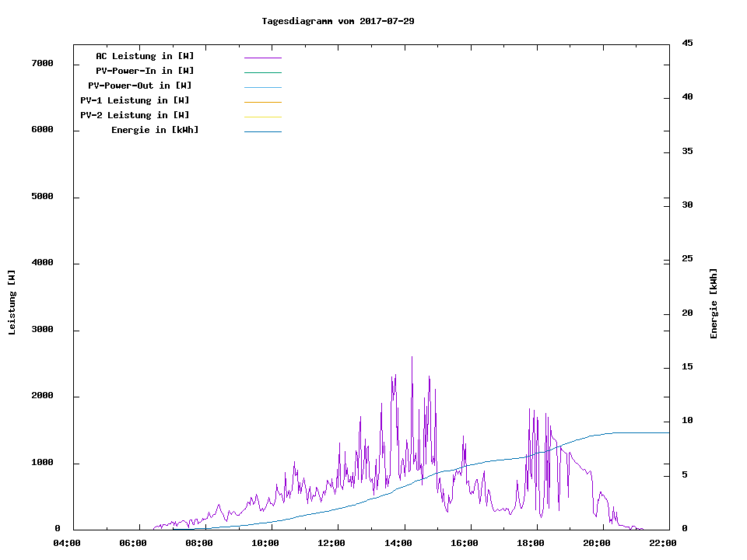This screenshot has width=747, height=560.
Task: Select the 7000 value on left axis
Action: (42, 63)
